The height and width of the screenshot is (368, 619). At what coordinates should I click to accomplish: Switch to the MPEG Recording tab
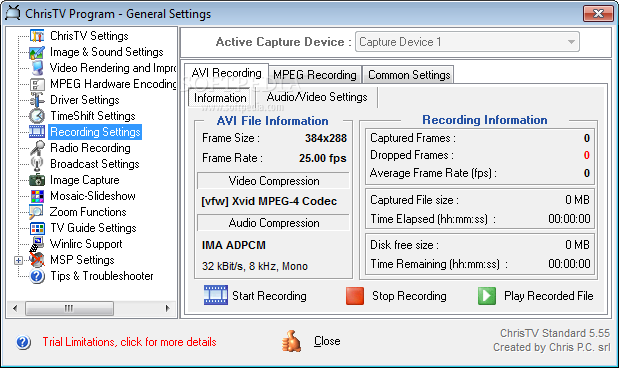315,75
